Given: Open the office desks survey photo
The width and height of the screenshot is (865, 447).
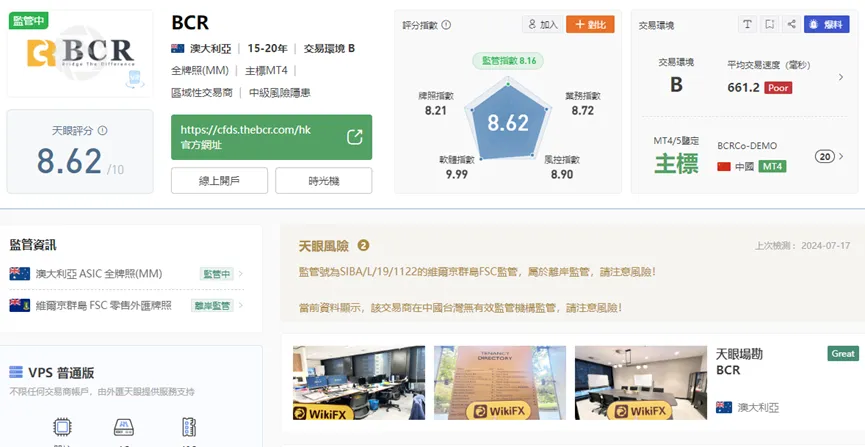Looking at the screenshot, I should tap(359, 382).
